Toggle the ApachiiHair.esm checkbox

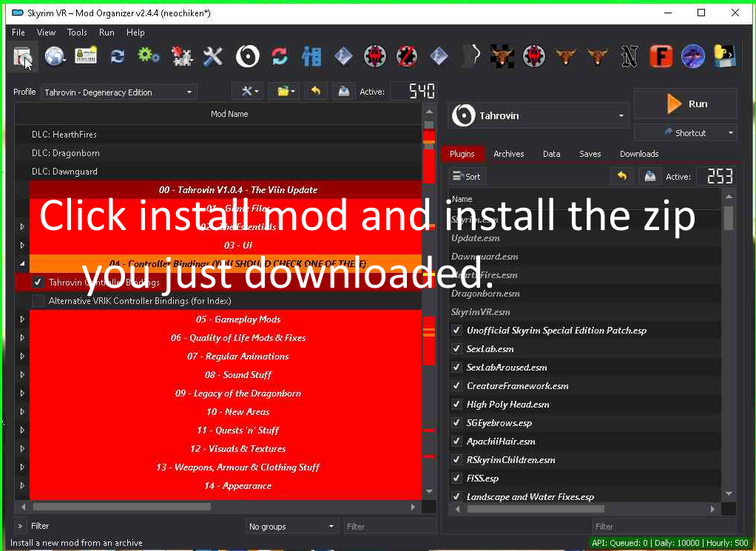click(x=456, y=441)
